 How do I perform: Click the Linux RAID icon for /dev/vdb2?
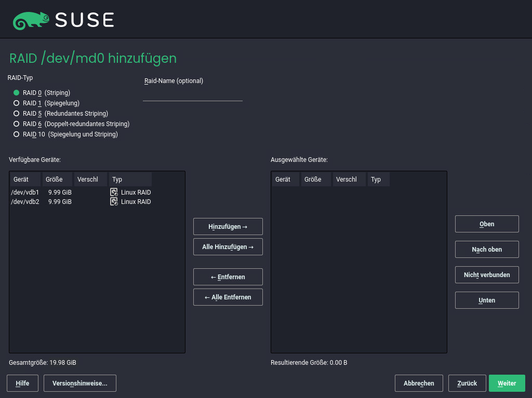pyautogui.click(x=114, y=202)
